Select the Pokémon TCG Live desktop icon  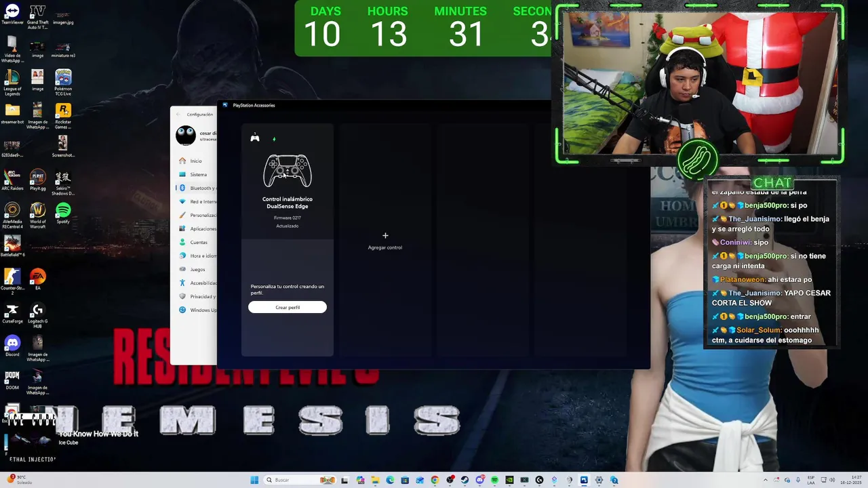[x=63, y=83]
